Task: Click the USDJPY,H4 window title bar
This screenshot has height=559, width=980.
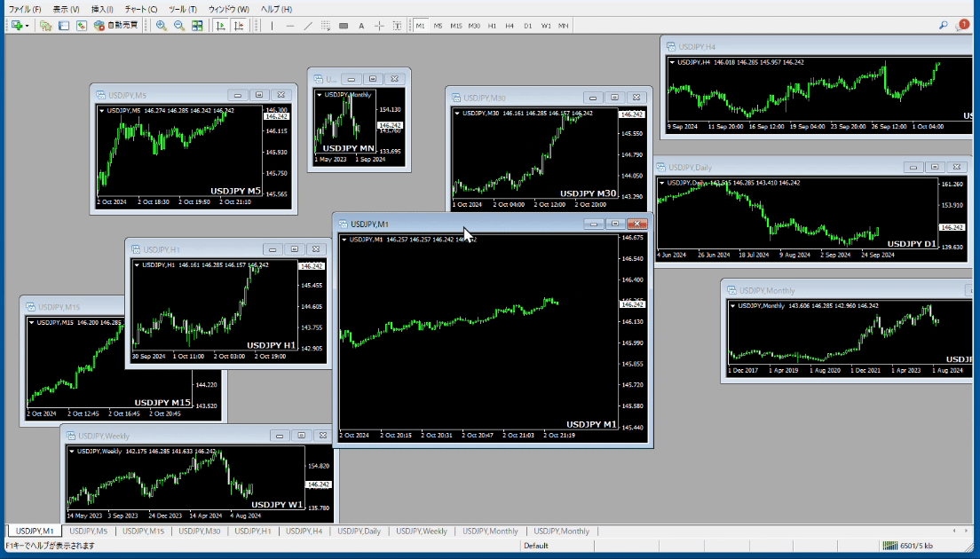Action: pyautogui.click(x=818, y=47)
